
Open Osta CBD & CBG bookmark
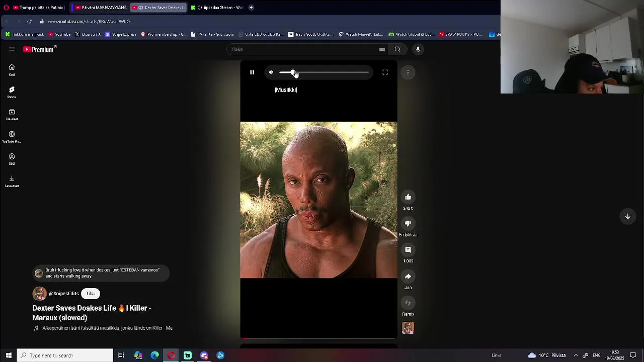(261, 34)
